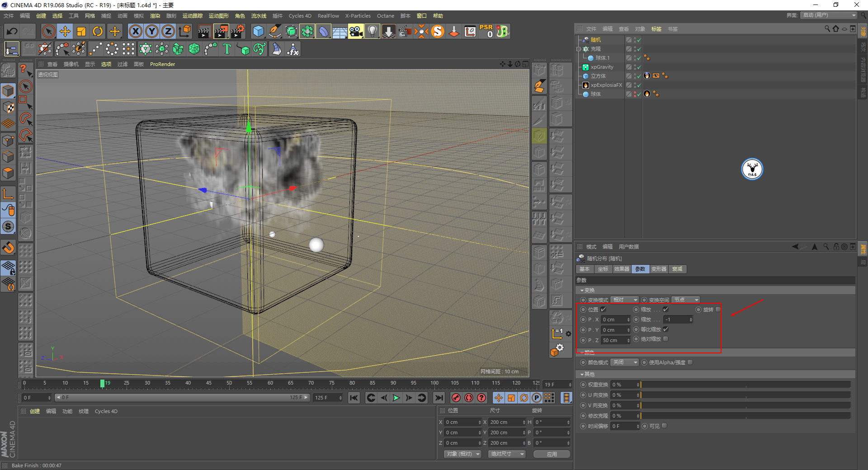868x470 pixels.
Task: Click the Undo arrow icon
Action: [12, 31]
